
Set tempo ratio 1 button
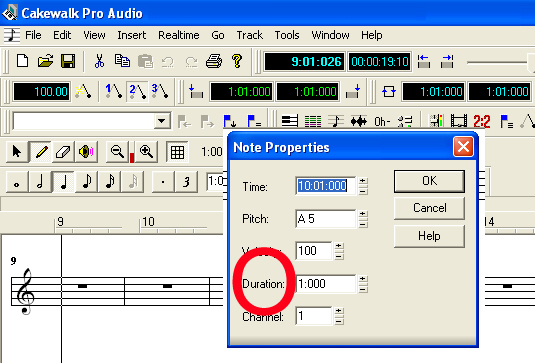point(113,91)
